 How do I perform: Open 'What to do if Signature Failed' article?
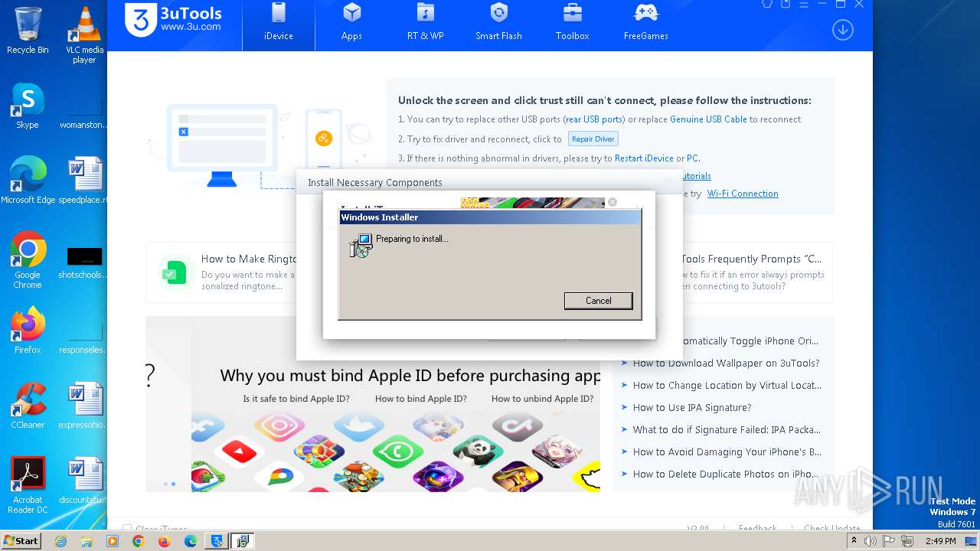[727, 430]
